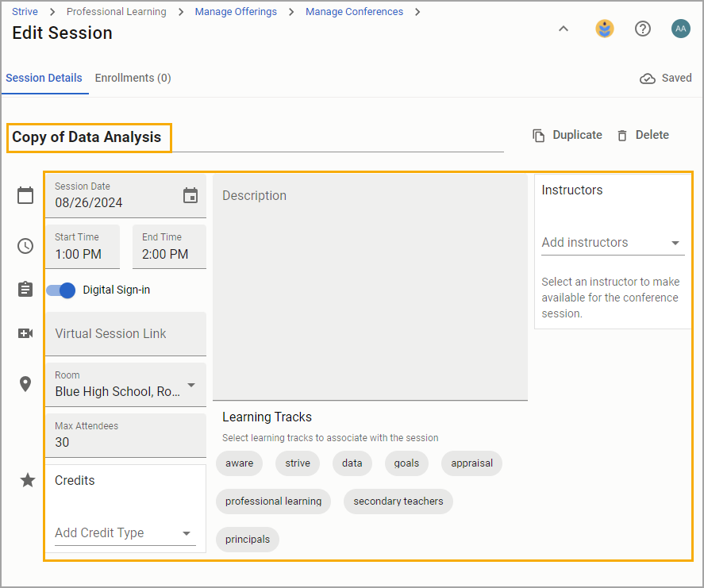Go to Manage Conferences breadcrumb link
The image size is (704, 588).
click(x=354, y=12)
